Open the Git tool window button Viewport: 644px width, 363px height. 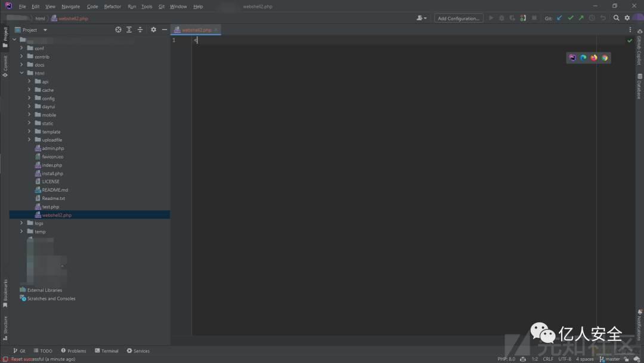click(x=19, y=350)
